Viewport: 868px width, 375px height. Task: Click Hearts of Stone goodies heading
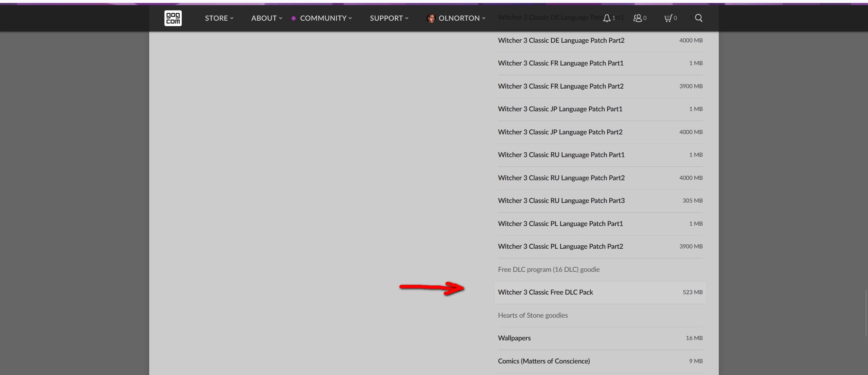click(533, 315)
